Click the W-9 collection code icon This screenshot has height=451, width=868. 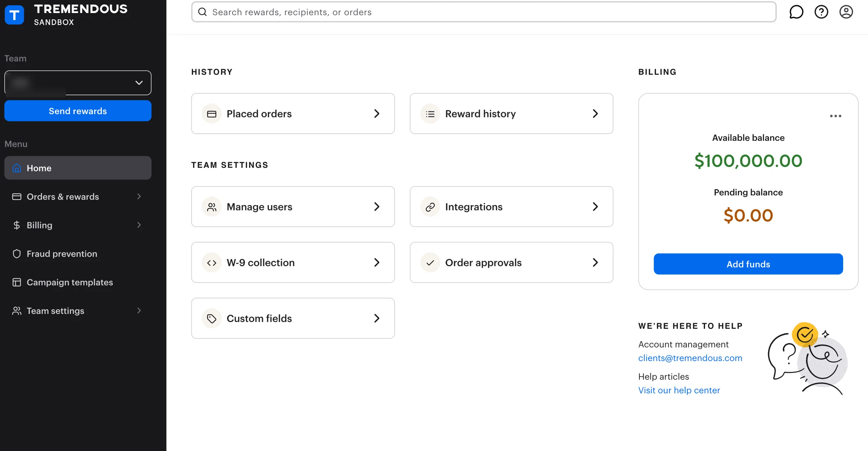(211, 263)
